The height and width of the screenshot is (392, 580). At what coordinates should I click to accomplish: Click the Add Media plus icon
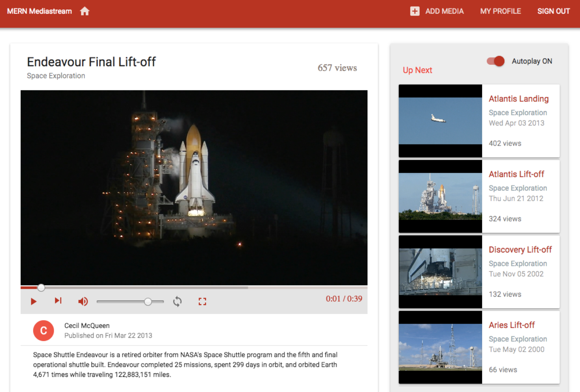click(415, 11)
